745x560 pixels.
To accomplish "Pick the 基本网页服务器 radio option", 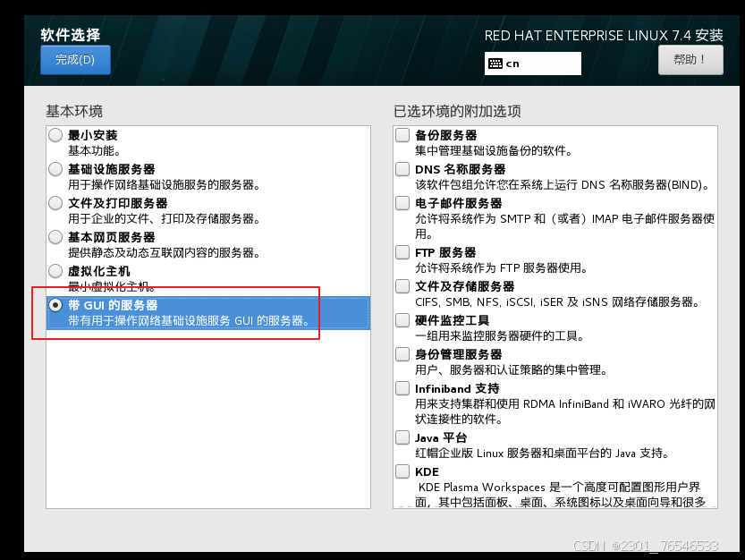I will [55, 237].
